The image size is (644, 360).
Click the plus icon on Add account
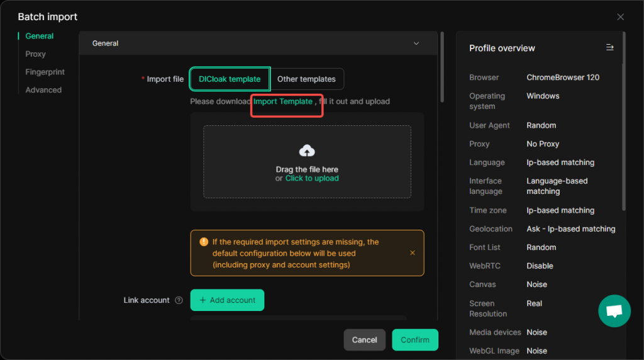203,300
